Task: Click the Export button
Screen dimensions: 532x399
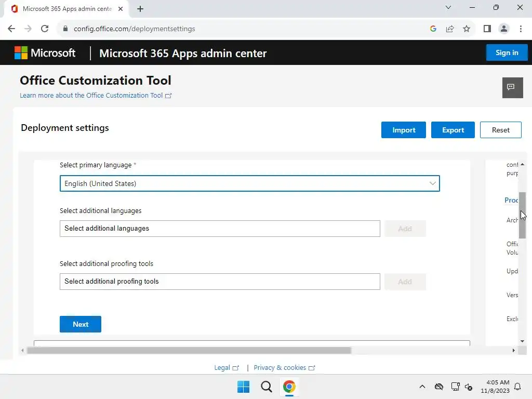Action: [x=453, y=130]
